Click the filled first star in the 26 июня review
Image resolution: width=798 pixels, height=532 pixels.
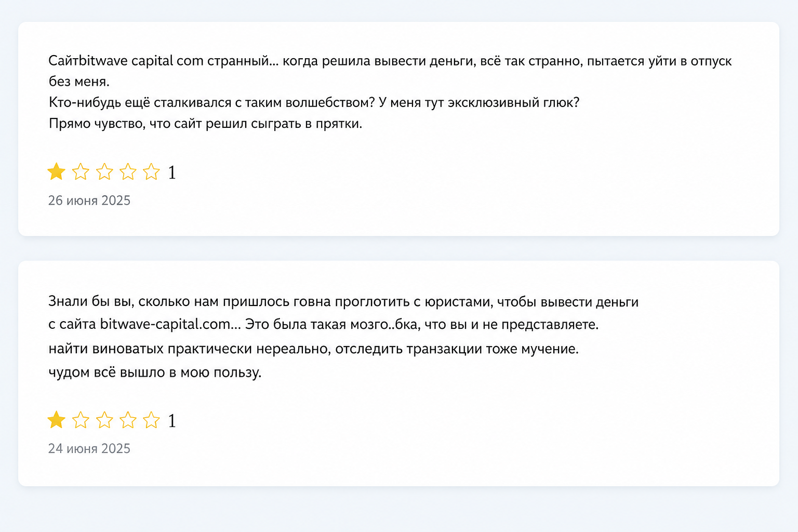(x=56, y=171)
